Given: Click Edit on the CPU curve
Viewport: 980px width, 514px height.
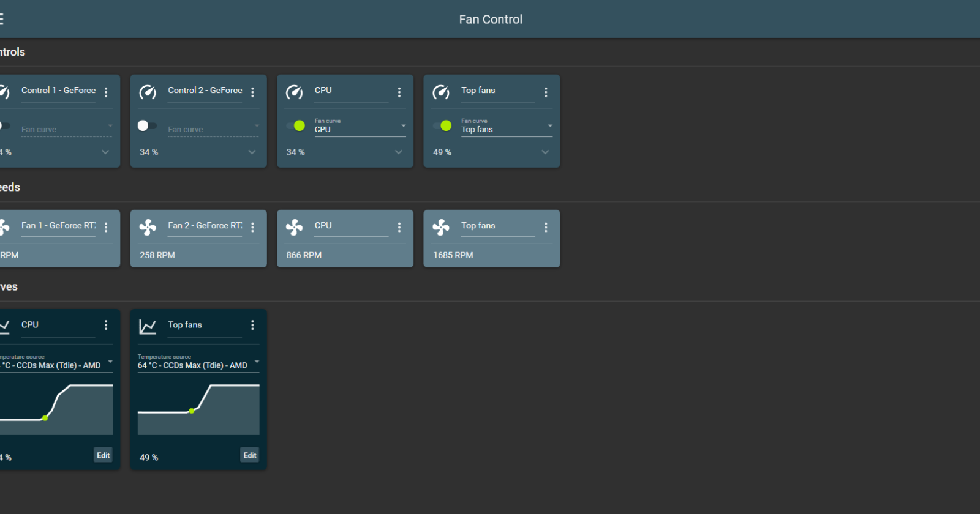Looking at the screenshot, I should [x=103, y=455].
